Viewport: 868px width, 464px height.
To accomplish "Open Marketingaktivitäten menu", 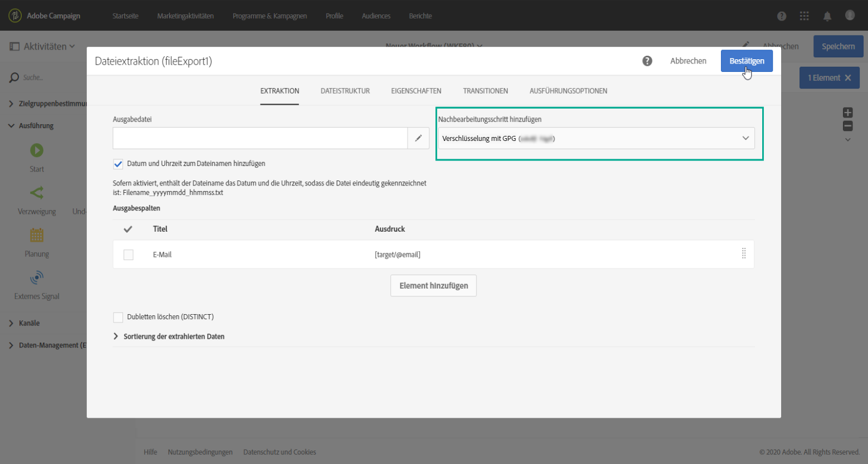I will (185, 16).
